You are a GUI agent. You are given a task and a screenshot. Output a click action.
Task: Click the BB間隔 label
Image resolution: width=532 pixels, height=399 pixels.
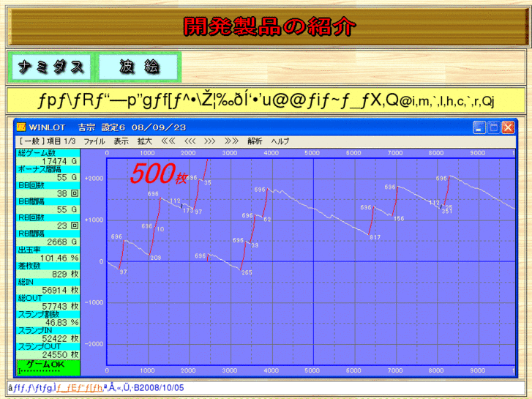click(31, 201)
